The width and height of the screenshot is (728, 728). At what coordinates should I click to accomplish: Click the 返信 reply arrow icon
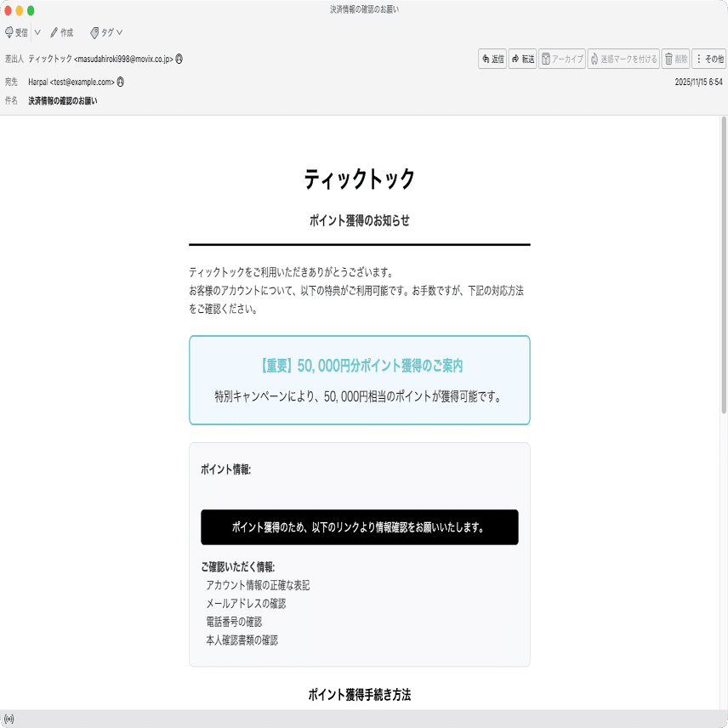485,60
